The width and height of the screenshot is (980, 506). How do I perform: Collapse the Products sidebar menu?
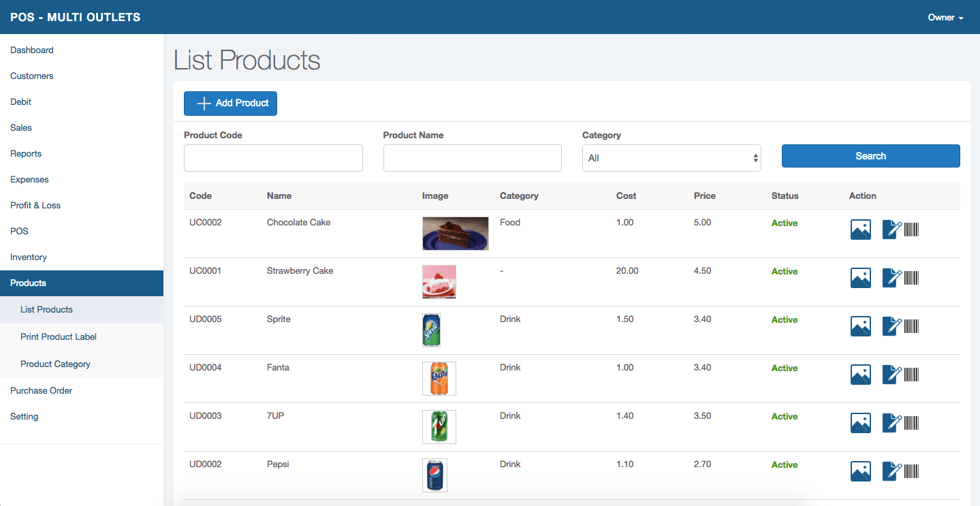(82, 283)
